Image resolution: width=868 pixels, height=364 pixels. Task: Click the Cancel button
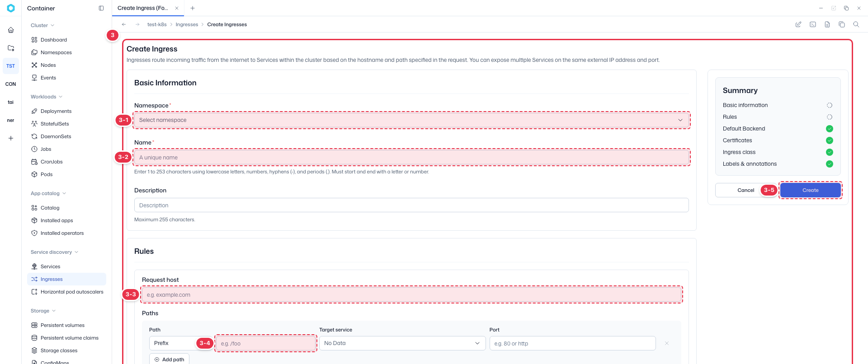tap(745, 190)
